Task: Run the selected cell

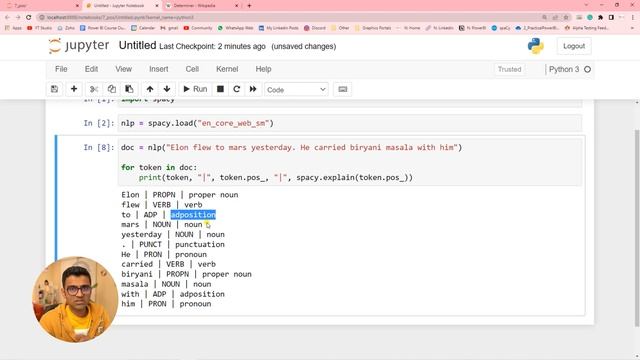Action: pos(195,89)
